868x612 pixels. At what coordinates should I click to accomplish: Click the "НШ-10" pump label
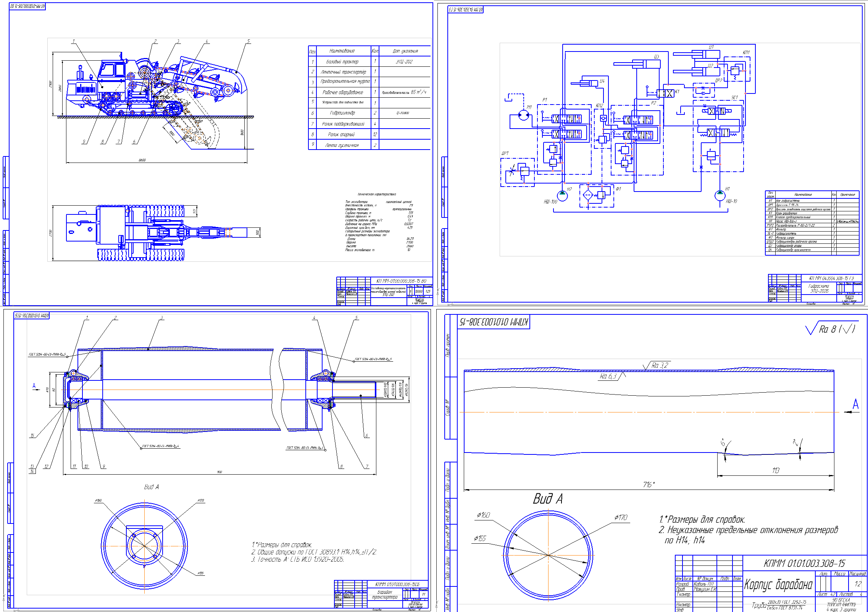(x=731, y=201)
